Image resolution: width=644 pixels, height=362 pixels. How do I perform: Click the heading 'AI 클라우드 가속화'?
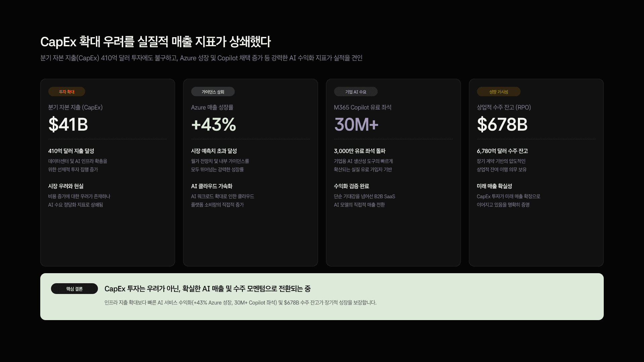click(212, 186)
